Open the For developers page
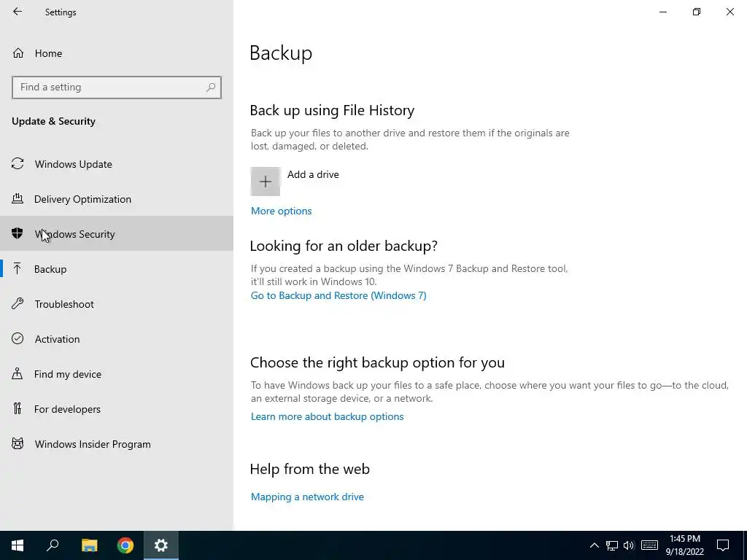 click(x=117, y=408)
